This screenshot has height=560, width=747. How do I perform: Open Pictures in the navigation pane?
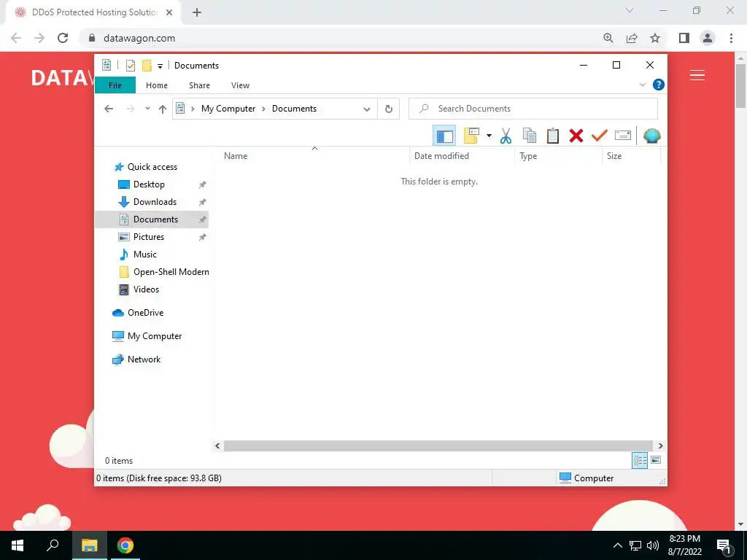point(149,237)
